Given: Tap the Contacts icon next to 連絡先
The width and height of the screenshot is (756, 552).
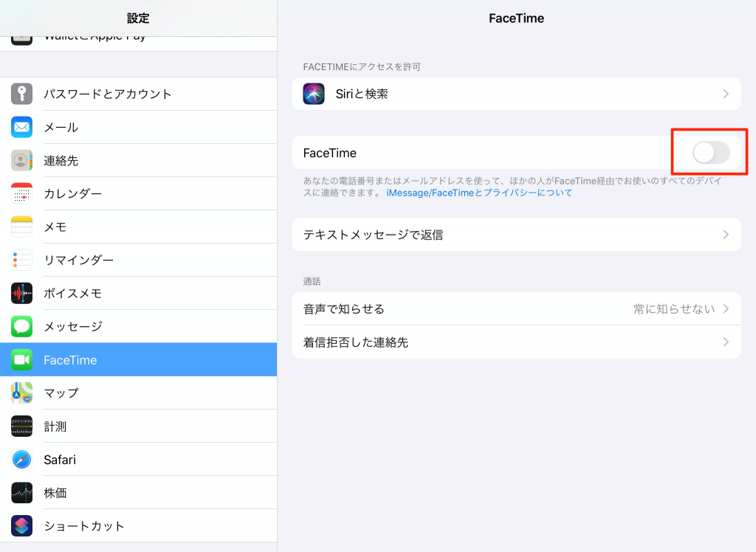Looking at the screenshot, I should pos(21,161).
